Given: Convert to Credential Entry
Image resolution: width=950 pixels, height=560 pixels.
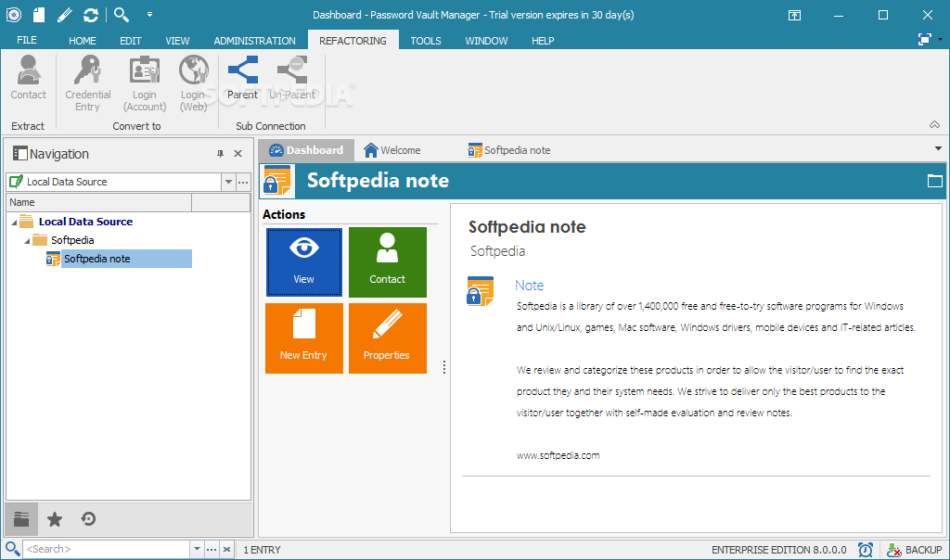Looking at the screenshot, I should [88, 83].
